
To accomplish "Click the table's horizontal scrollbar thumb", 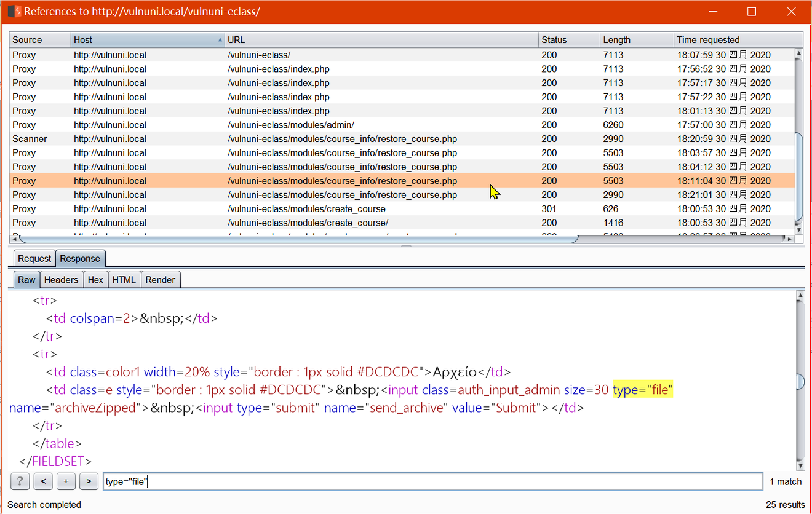I will 298,239.
